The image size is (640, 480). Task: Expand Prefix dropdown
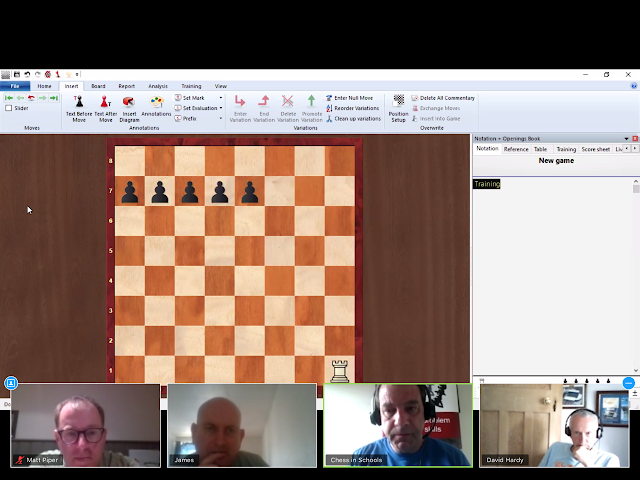pos(221,118)
